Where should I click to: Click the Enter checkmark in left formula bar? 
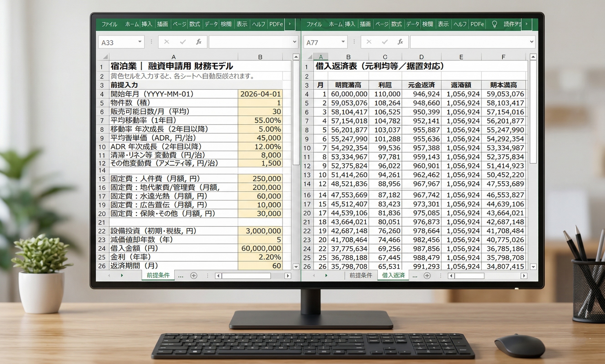pyautogui.click(x=182, y=42)
